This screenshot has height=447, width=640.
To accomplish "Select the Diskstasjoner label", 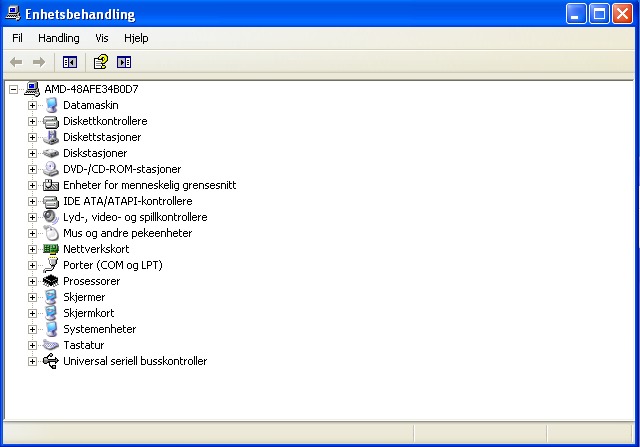I will [95, 153].
